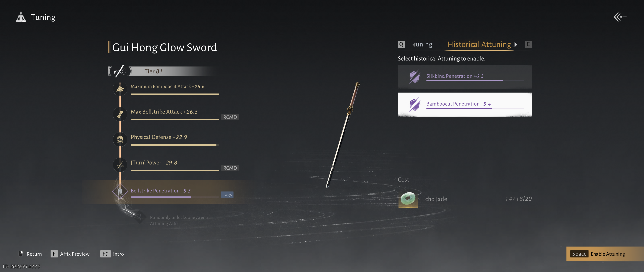
Task: Open the Intro help
Action: coord(112,254)
